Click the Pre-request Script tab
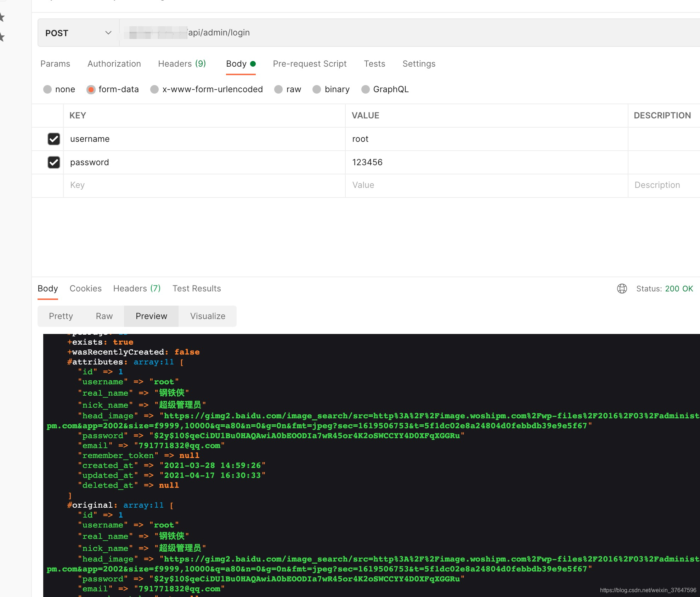Image resolution: width=700 pixels, height=597 pixels. coord(310,63)
